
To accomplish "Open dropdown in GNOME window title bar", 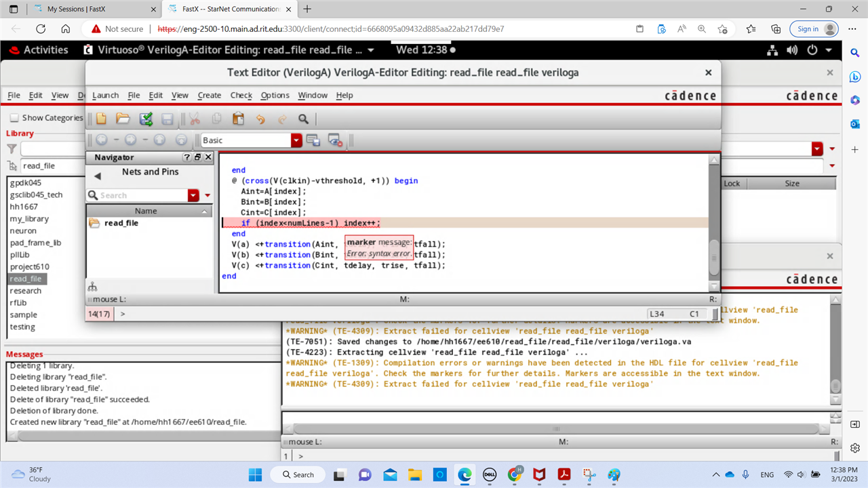I will 370,50.
